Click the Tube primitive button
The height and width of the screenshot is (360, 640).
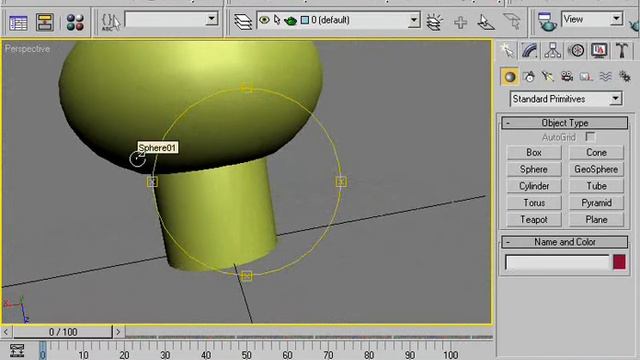pyautogui.click(x=596, y=186)
